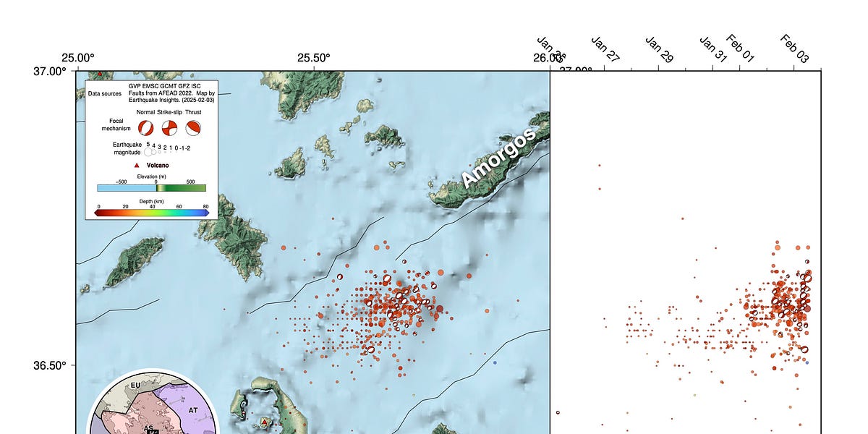Click the magnitude 5 circle in legend
This screenshot has width=868, height=434.
(148, 152)
